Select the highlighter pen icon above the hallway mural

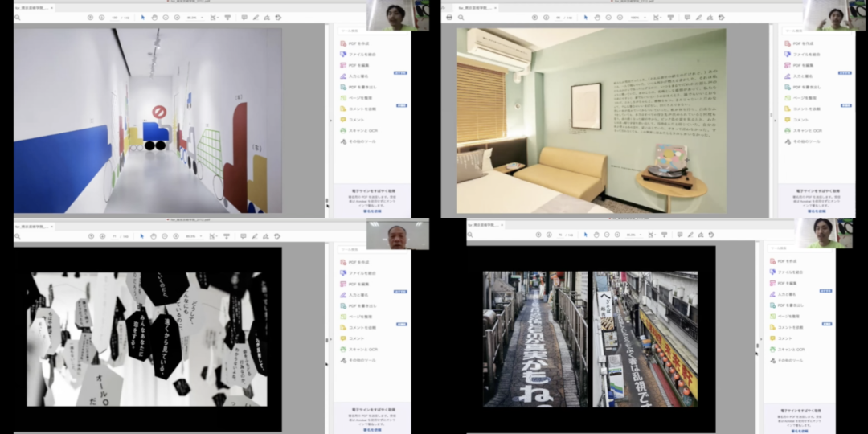[256, 17]
